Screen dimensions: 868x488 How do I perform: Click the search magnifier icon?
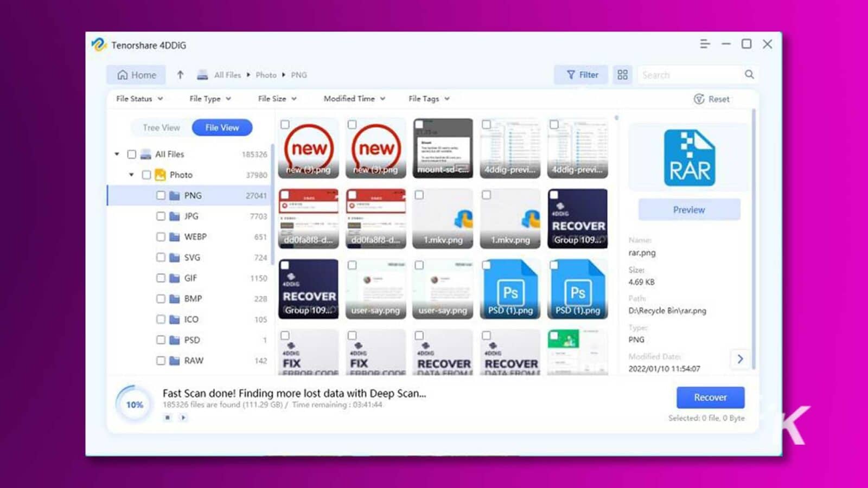(749, 74)
